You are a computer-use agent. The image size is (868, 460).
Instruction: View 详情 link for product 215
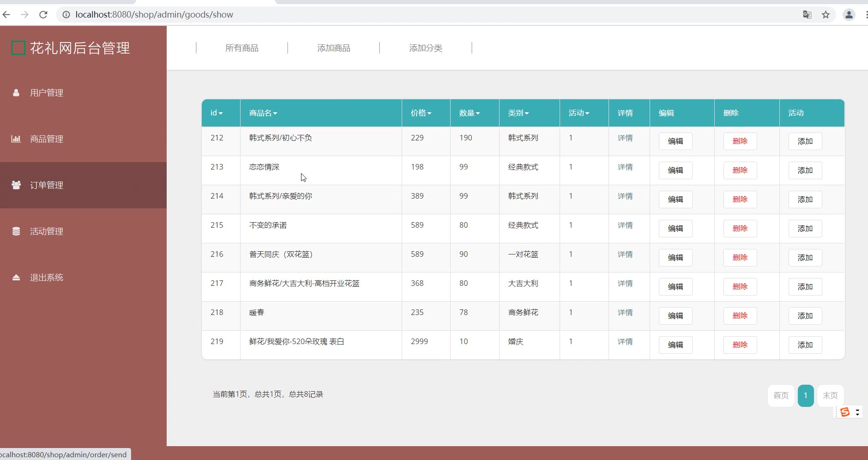[x=625, y=225]
